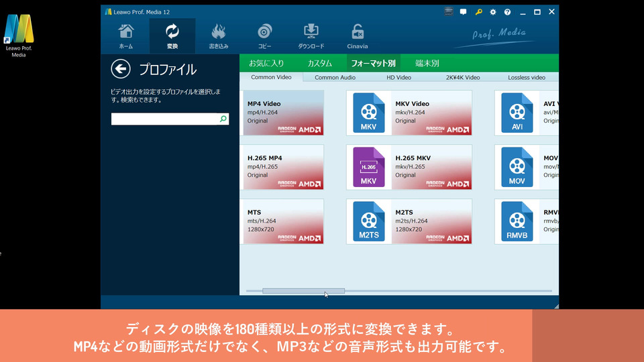Open the 書き込み (Burn) module
This screenshot has width=644, height=362.
219,36
